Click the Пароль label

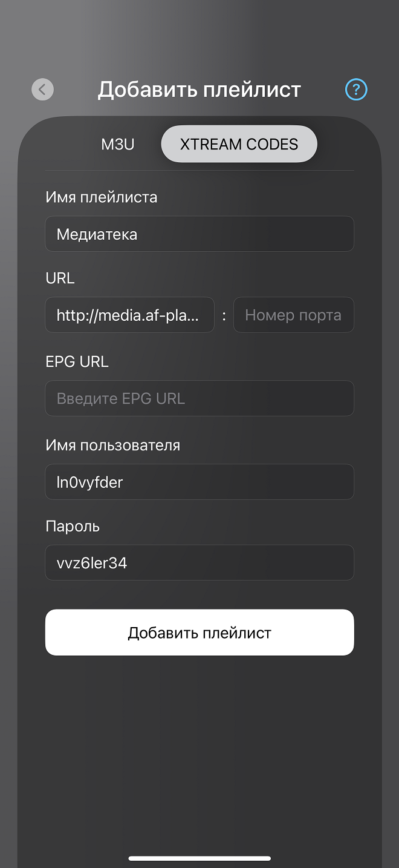(x=73, y=526)
